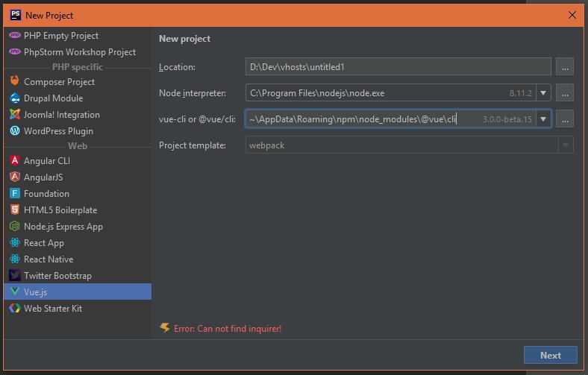This screenshot has height=375, width=588.
Task: Click the 'vue-cli or @vue/cli:' label
Action: click(x=197, y=119)
